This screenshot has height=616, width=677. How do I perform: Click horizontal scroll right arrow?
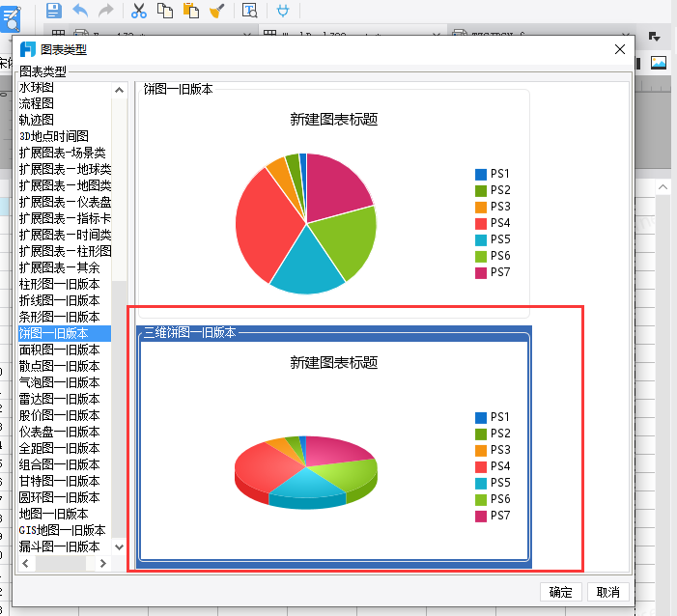pyautogui.click(x=102, y=563)
